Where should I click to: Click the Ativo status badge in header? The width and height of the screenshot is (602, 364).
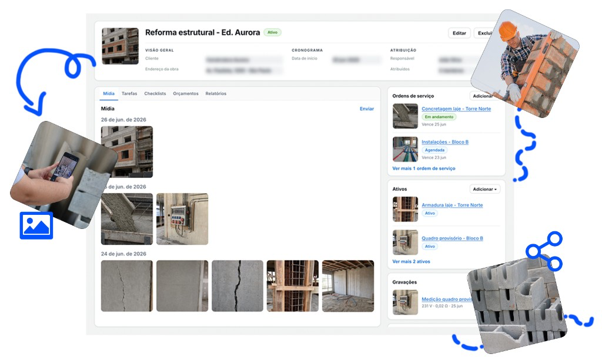click(272, 33)
